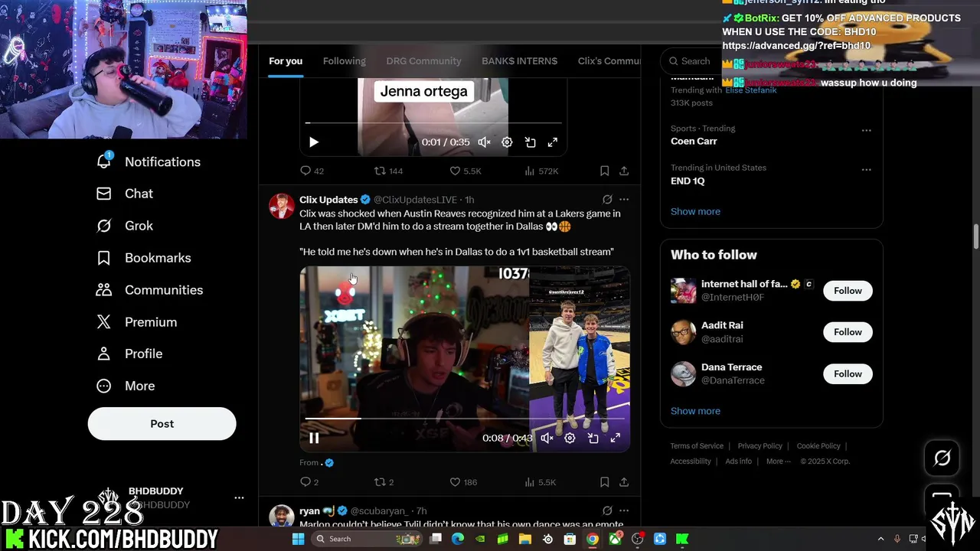Viewport: 980px width, 551px height.
Task: Open Chat from the sidebar
Action: [x=124, y=194]
